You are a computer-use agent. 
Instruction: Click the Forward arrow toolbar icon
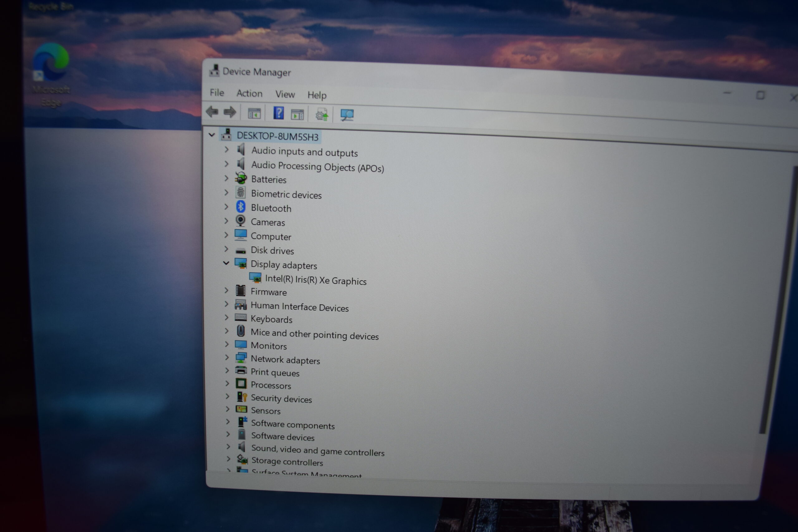click(x=230, y=112)
